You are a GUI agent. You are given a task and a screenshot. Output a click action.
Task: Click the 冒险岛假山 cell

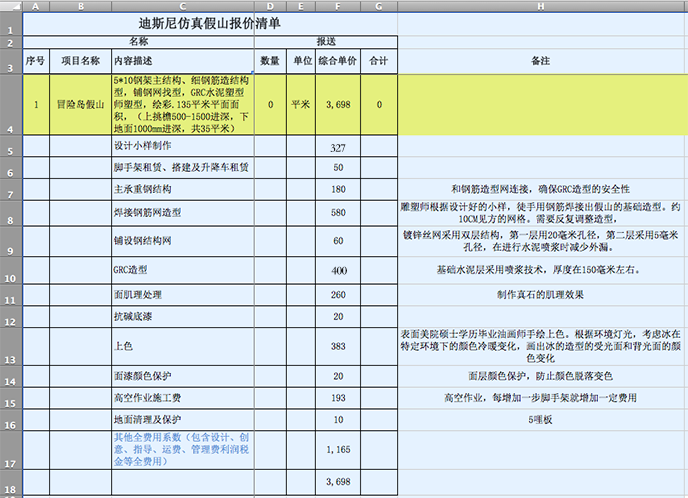[80, 104]
